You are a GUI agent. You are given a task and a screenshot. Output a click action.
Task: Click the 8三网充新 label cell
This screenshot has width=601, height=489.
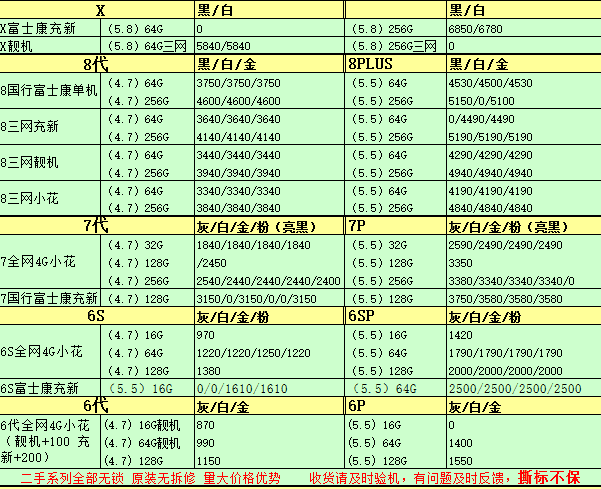click(50, 127)
